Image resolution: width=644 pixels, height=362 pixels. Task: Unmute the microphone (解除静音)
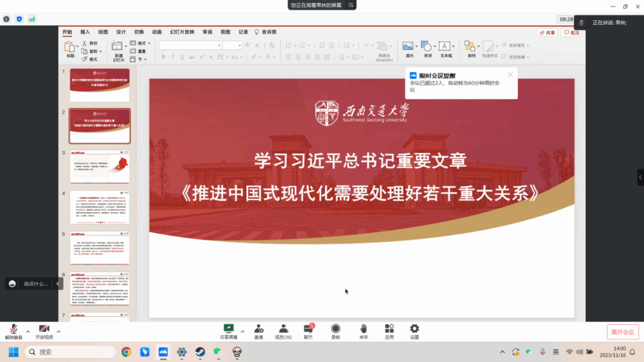coord(13,330)
